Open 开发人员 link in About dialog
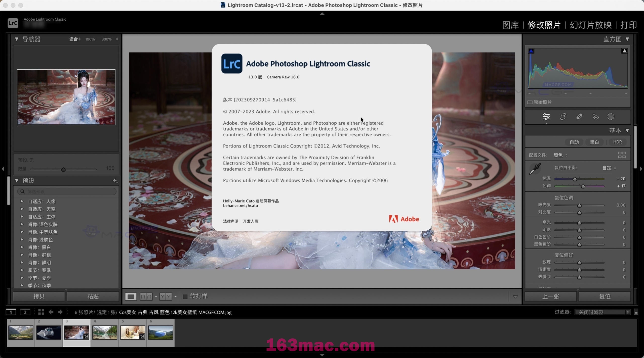The width and height of the screenshot is (644, 358). tap(251, 221)
